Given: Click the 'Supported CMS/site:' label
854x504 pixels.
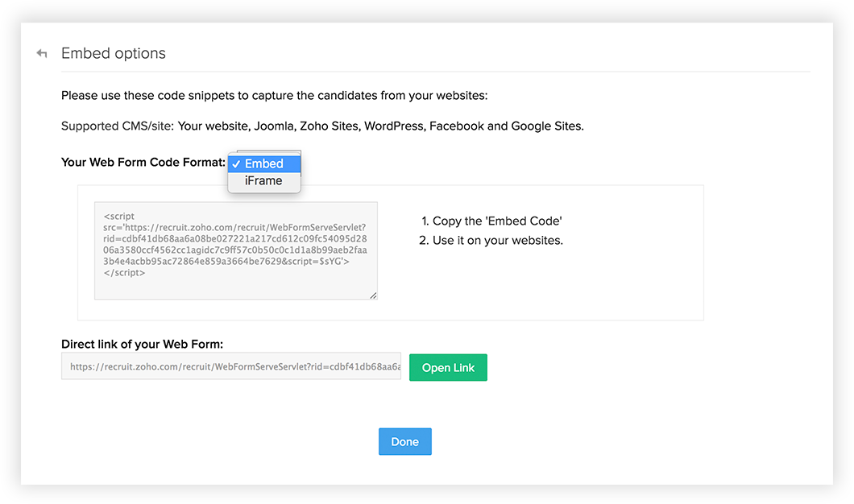Looking at the screenshot, I should (117, 126).
